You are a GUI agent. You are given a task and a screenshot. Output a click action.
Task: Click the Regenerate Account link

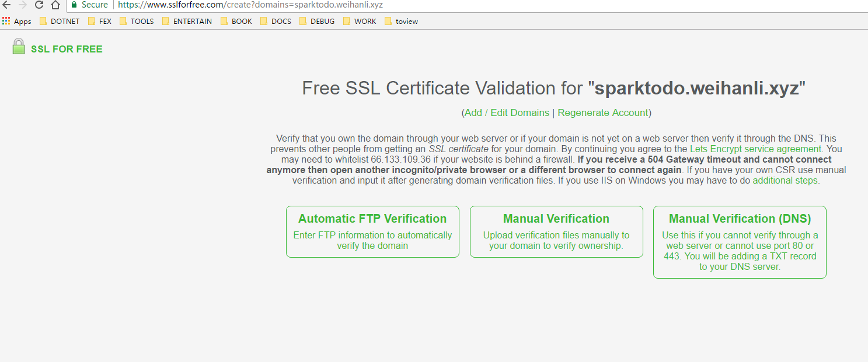click(603, 113)
